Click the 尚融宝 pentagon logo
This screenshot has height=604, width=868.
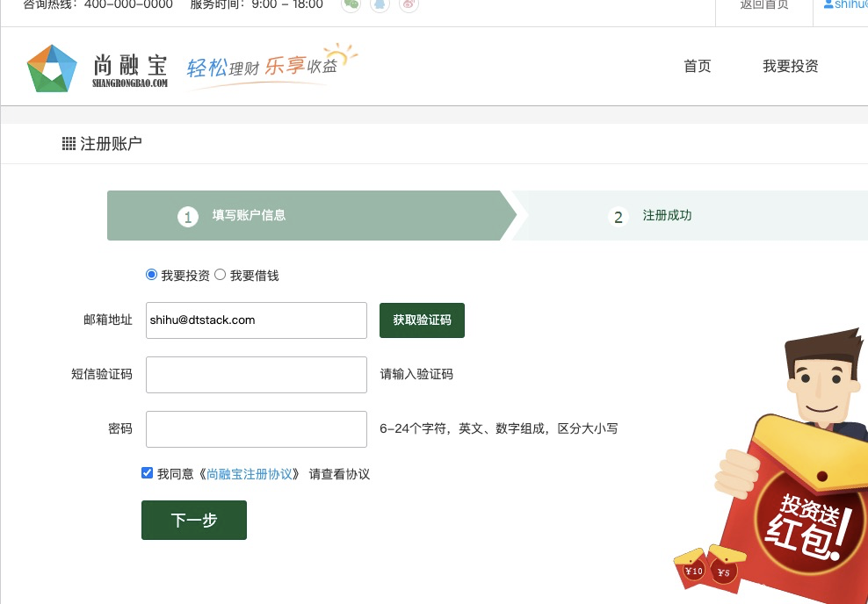pos(52,68)
